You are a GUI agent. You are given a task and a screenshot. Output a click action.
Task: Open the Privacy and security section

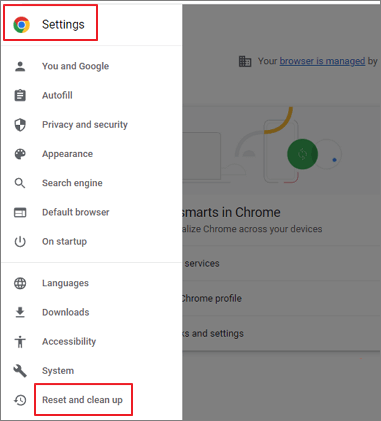tap(85, 125)
